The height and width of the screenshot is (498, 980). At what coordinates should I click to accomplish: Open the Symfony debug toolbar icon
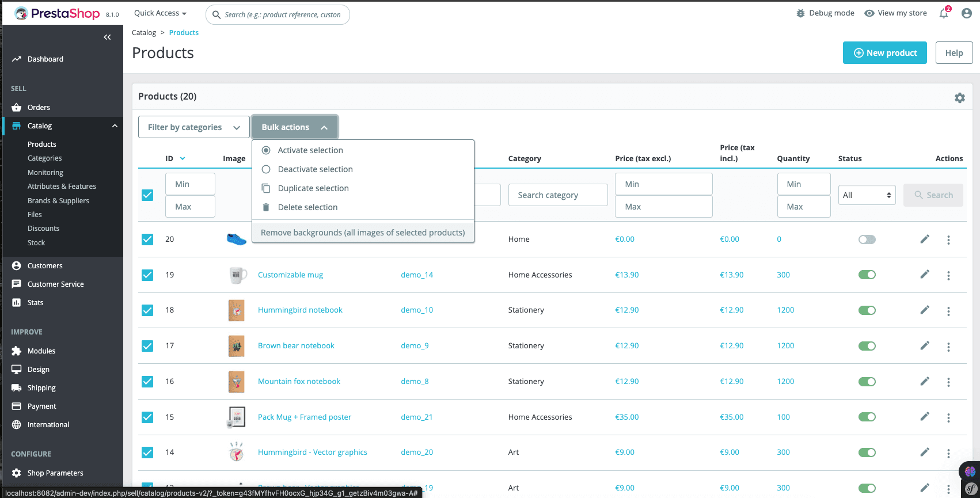click(x=971, y=489)
